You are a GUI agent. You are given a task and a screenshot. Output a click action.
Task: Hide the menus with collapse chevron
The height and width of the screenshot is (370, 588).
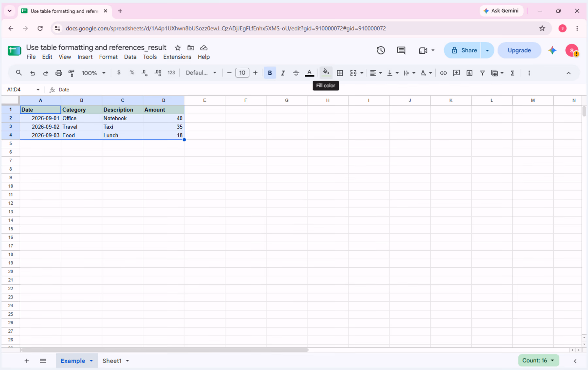click(x=568, y=73)
